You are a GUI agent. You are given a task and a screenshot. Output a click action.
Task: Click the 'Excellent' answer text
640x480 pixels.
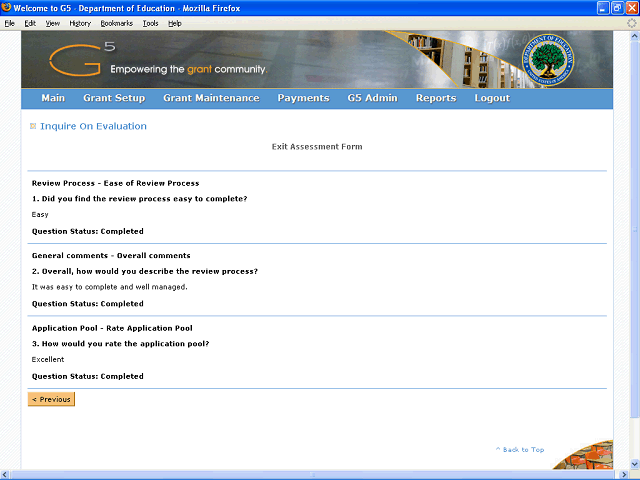(x=48, y=359)
